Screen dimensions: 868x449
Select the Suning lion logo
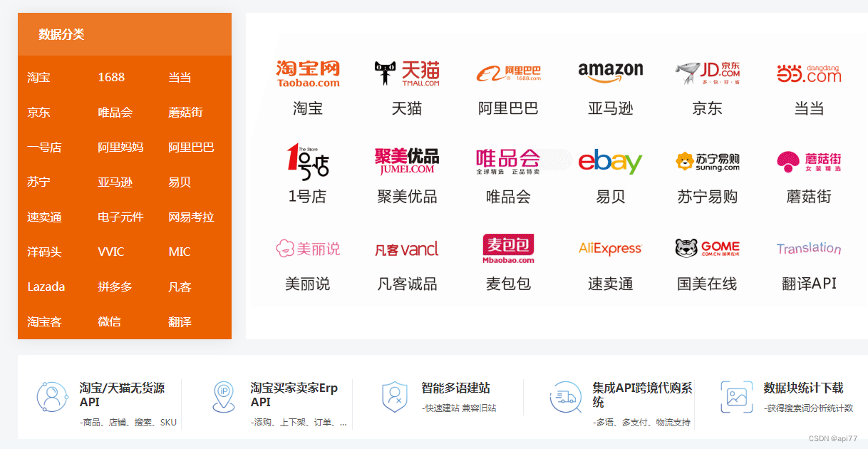click(x=708, y=162)
